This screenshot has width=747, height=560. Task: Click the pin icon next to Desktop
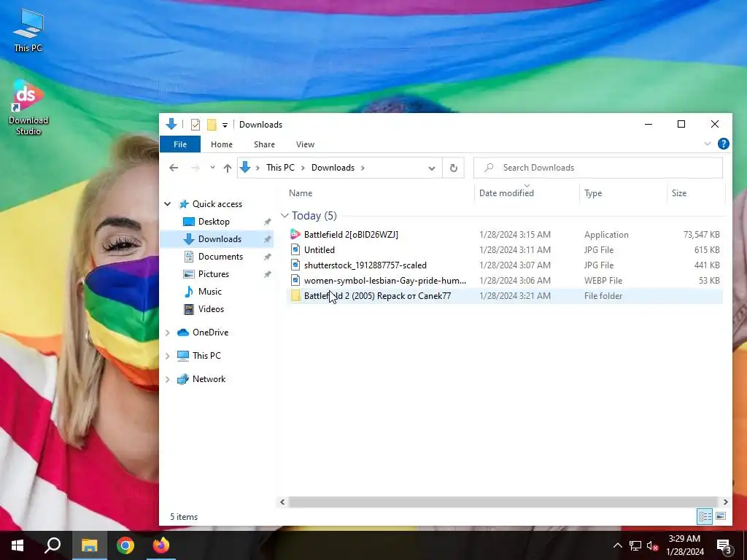pos(267,222)
